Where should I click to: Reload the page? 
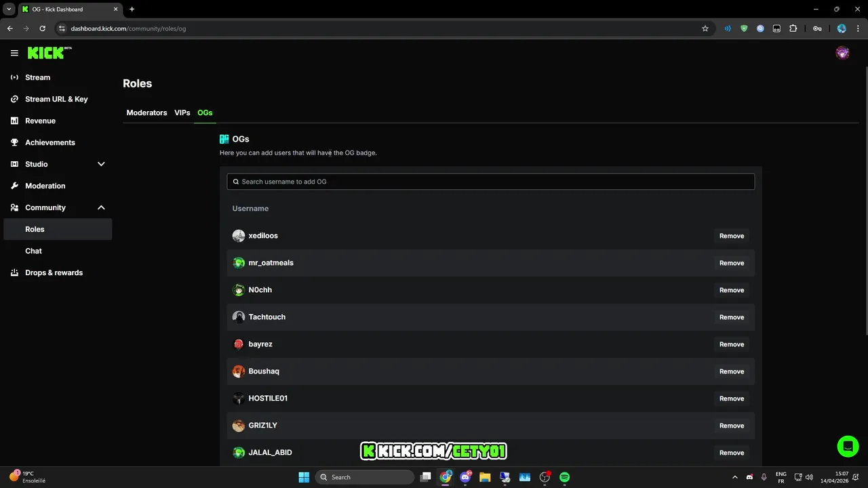pos(43,28)
